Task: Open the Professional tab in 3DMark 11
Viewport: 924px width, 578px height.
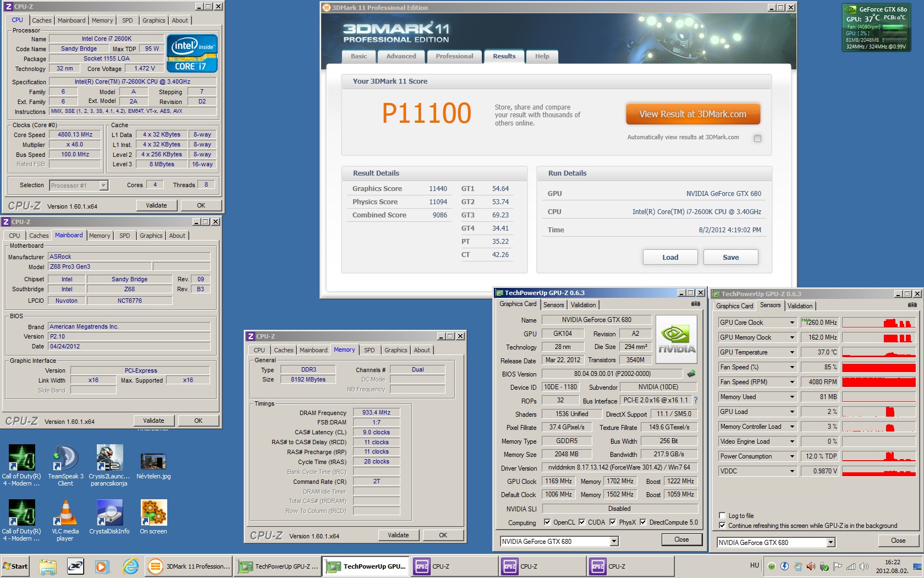Action: click(x=454, y=56)
